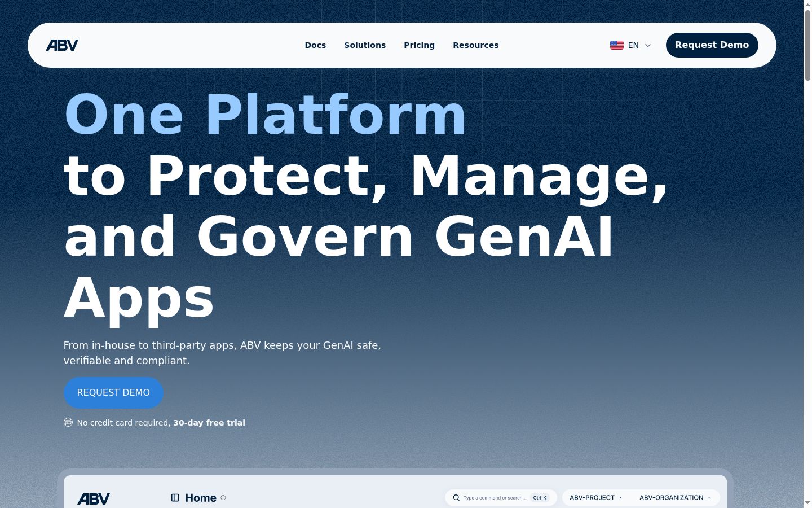Click the 'From in-house to third-party apps' tagline
This screenshot has width=812, height=508.
[222, 353]
